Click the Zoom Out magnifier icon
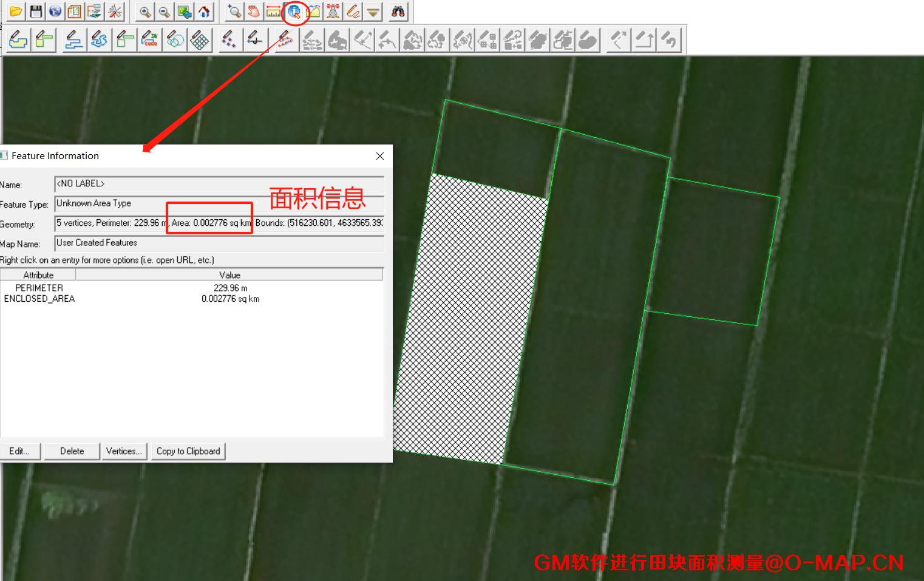This screenshot has width=924, height=581. click(x=165, y=12)
